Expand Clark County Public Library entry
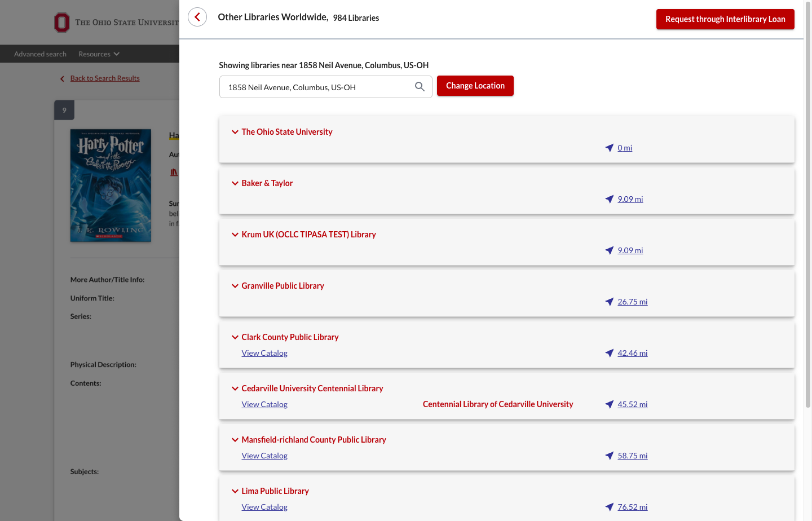This screenshot has width=812, height=521. 235,337
